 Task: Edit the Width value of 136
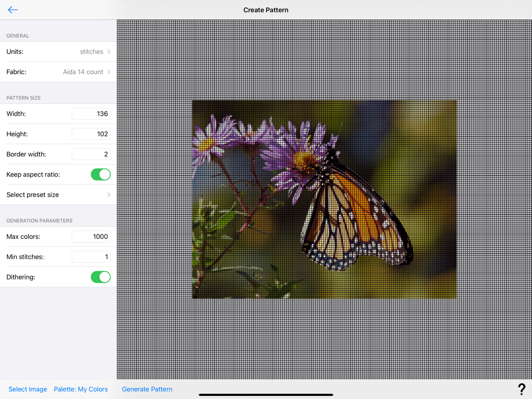pos(91,113)
